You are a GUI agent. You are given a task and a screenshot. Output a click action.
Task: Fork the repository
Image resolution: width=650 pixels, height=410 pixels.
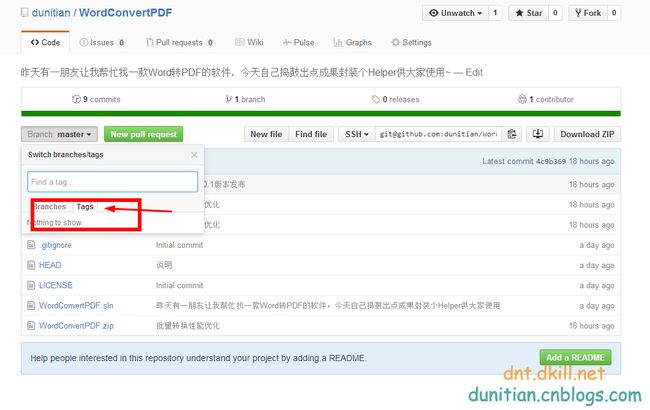click(588, 13)
